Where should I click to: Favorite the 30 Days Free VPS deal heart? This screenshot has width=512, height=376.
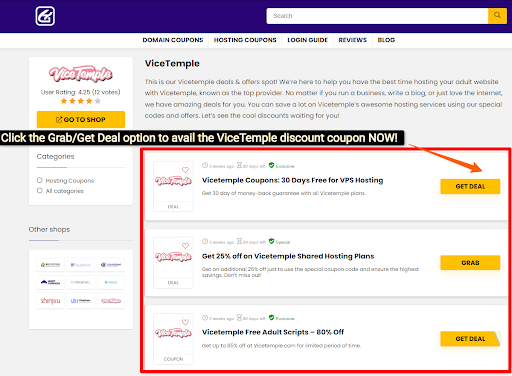[185, 170]
